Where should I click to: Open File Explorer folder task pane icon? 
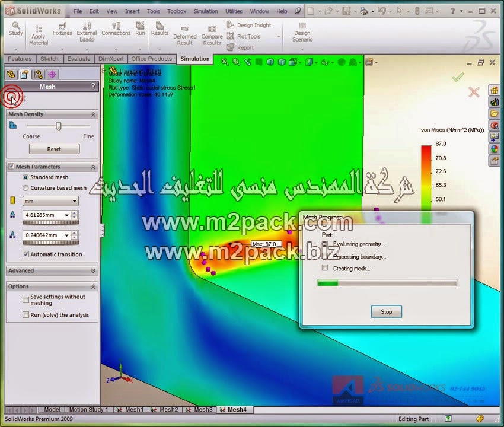click(495, 113)
